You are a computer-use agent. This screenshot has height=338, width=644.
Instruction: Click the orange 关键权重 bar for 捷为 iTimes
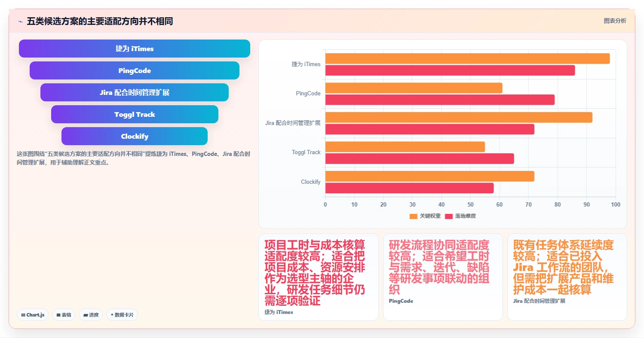tap(467, 58)
